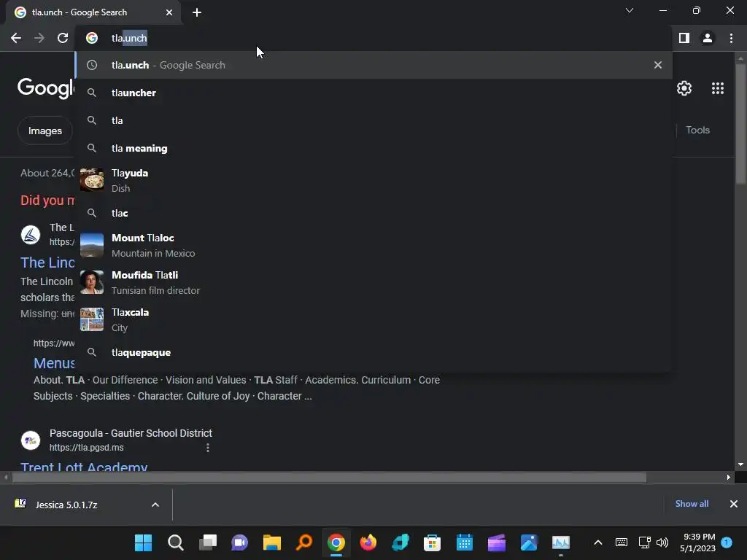Image resolution: width=747 pixels, height=560 pixels.
Task: Launch Firefox from taskbar
Action: (x=368, y=542)
